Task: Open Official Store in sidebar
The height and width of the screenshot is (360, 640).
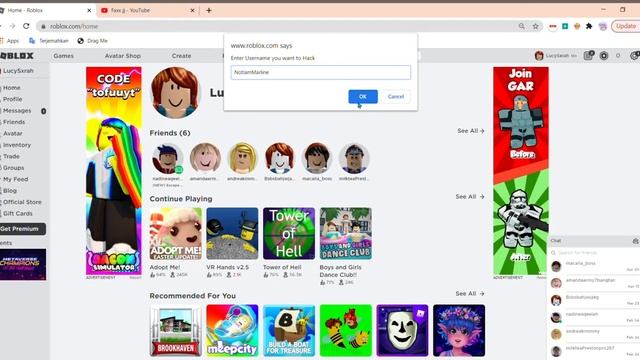Action: pos(22,202)
